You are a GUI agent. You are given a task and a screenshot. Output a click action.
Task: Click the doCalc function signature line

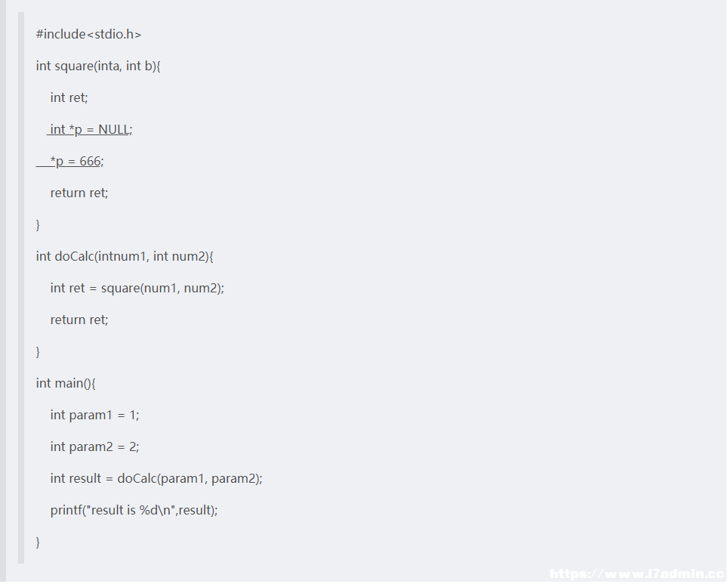(x=125, y=256)
